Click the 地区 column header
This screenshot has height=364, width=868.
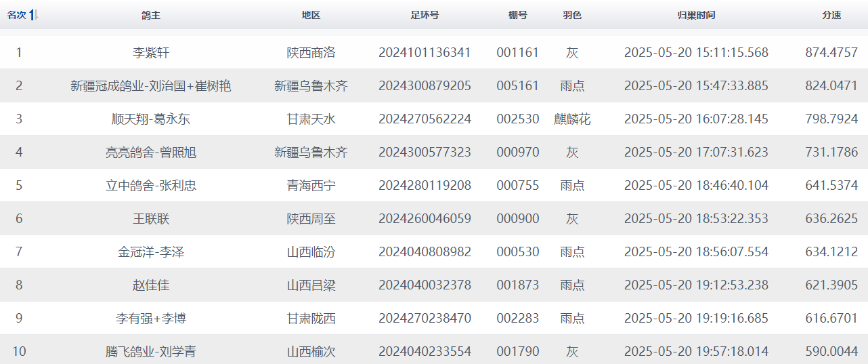pos(311,15)
